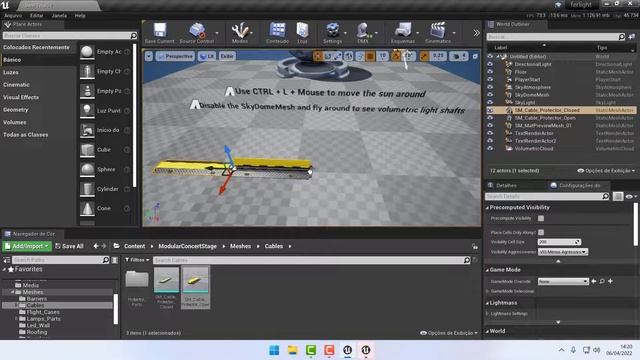The width and height of the screenshot is (640, 360).
Task: Click the Exibir show button in viewport
Action: coord(227,56)
